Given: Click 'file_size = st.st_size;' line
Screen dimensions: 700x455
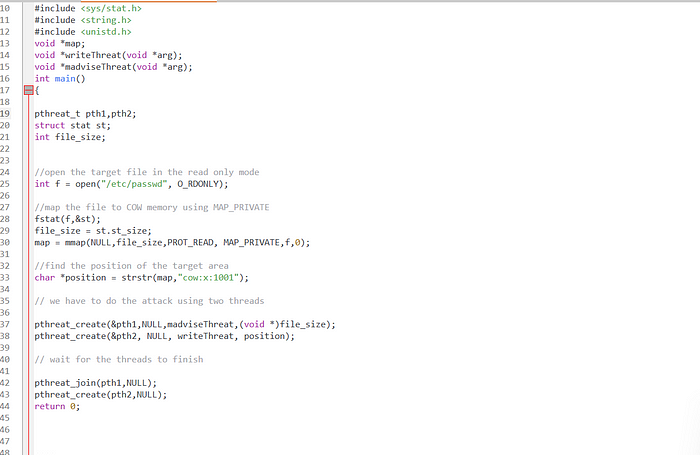Looking at the screenshot, I should coord(93,231).
